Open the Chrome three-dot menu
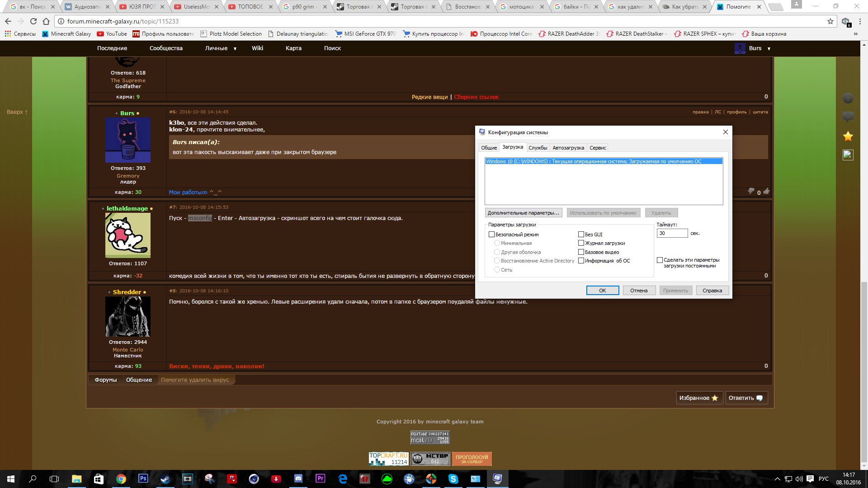868x488 pixels. 860,21
